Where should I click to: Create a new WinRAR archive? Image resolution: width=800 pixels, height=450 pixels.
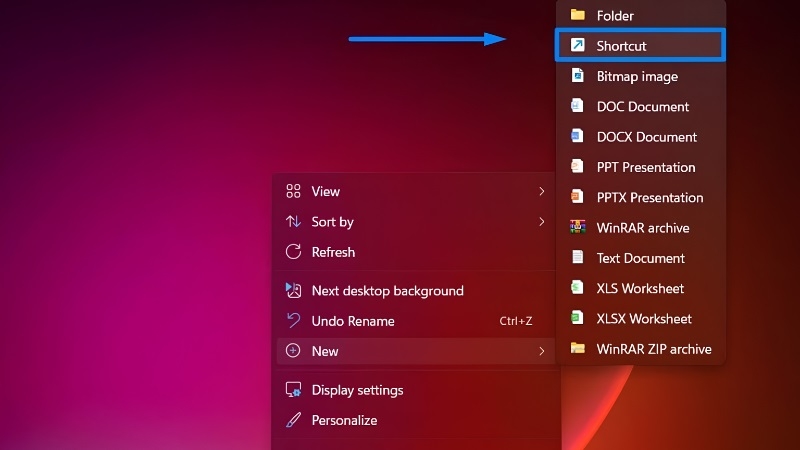pyautogui.click(x=640, y=228)
